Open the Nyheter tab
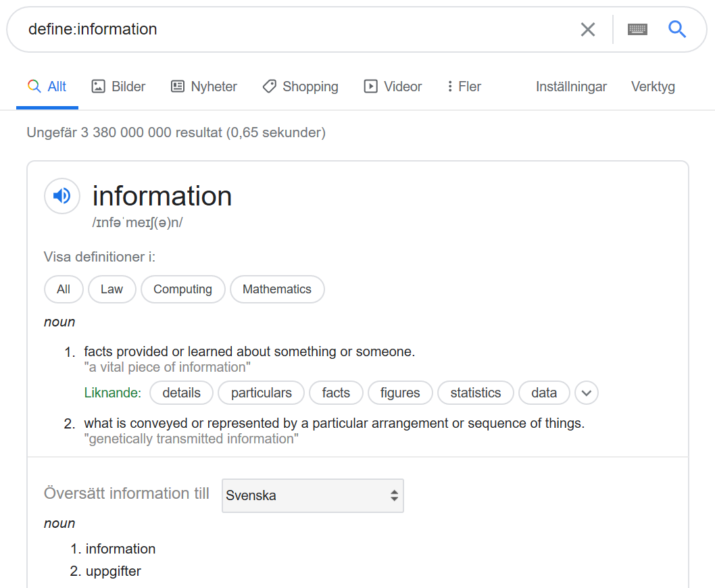715x588 pixels. coord(204,87)
